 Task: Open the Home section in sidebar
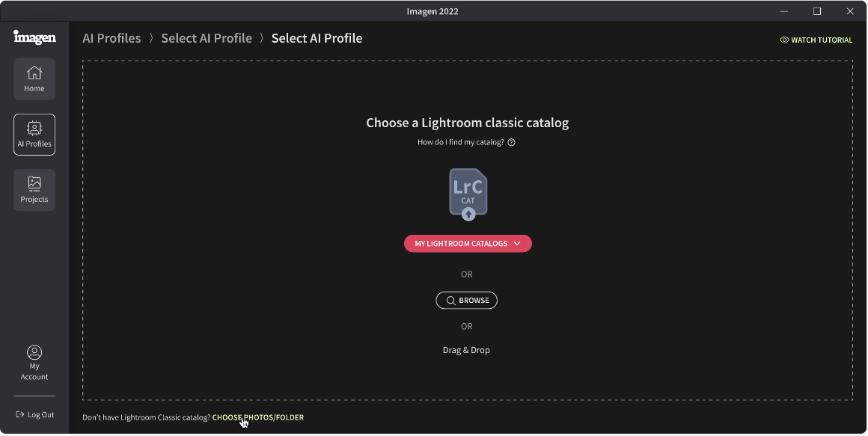34,79
